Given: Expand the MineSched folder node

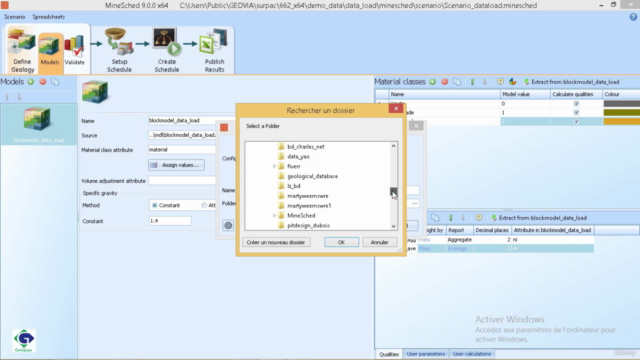Looking at the screenshot, I should [274, 216].
